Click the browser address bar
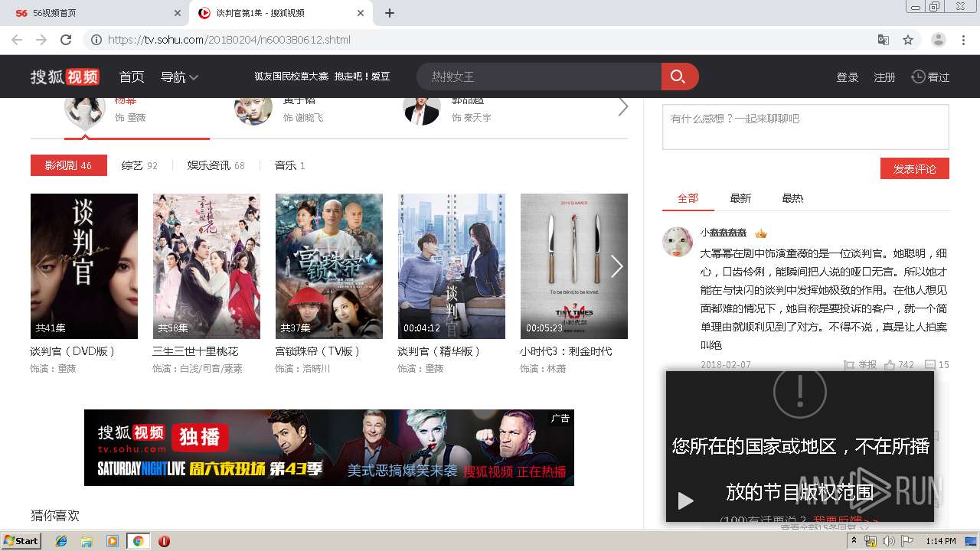The height and width of the screenshot is (551, 980). pyautogui.click(x=490, y=40)
